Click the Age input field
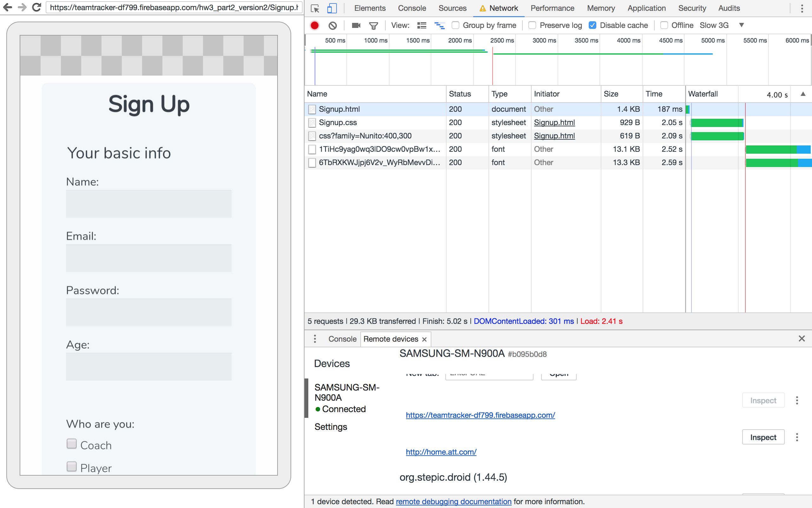812x508 pixels. point(149,366)
